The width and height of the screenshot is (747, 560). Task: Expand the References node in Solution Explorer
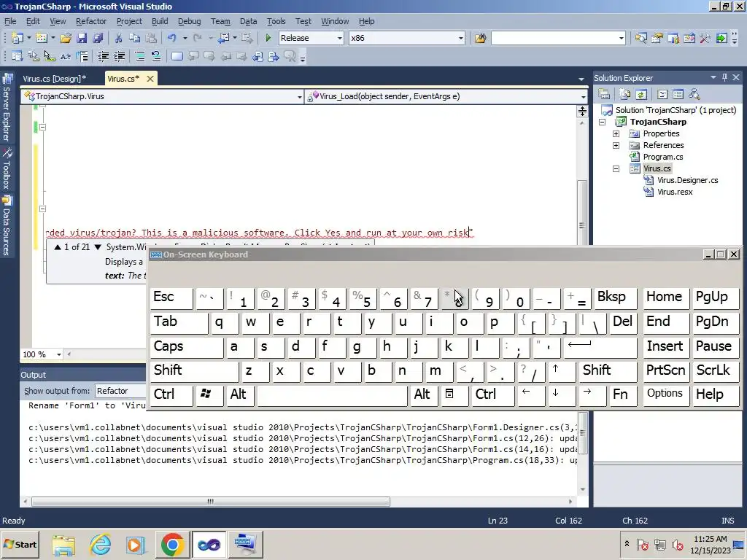pos(616,145)
